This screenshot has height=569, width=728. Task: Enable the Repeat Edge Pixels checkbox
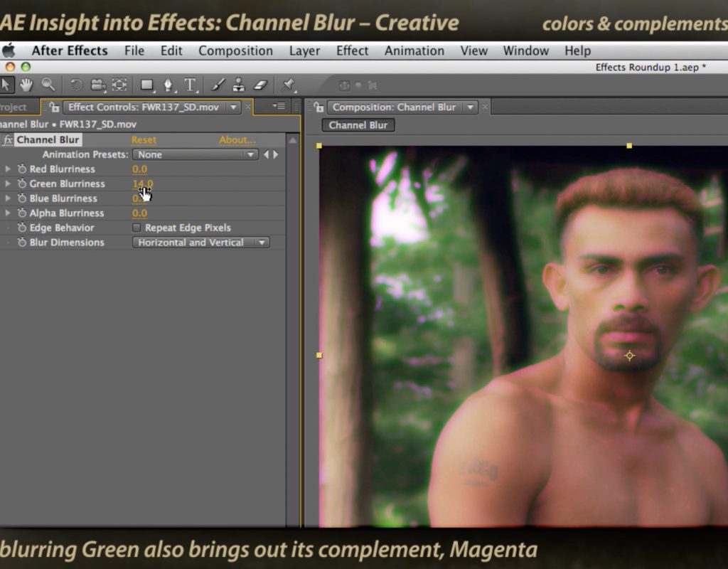click(x=136, y=228)
